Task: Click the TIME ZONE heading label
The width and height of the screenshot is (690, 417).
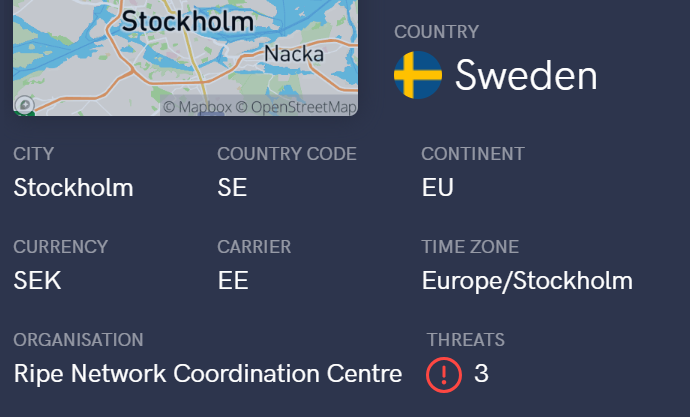Action: (470, 247)
